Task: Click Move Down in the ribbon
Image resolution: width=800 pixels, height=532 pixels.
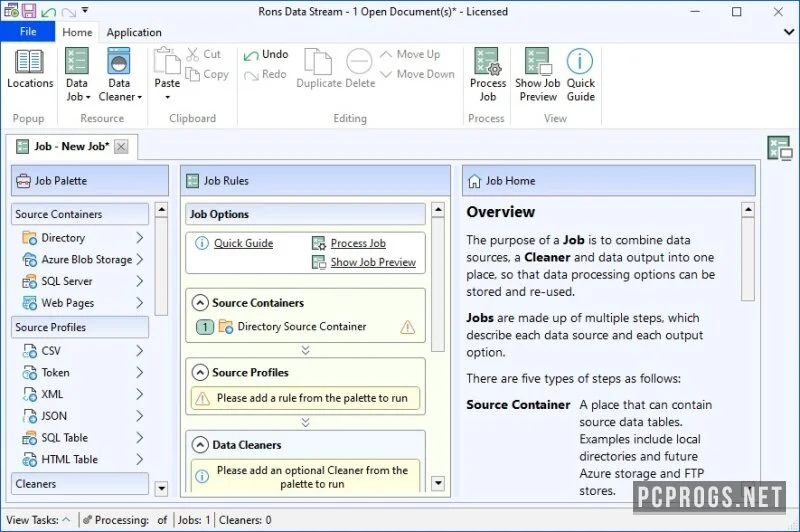Action: click(x=417, y=74)
